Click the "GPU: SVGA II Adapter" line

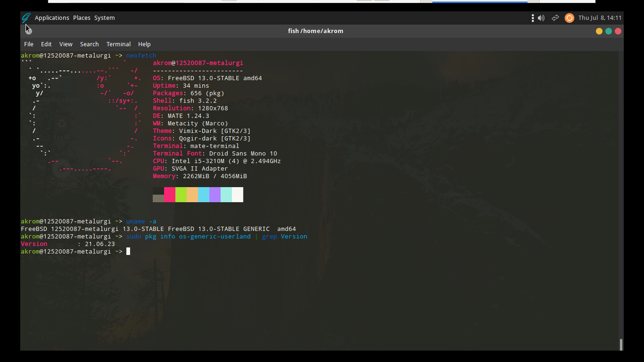[191, 168]
